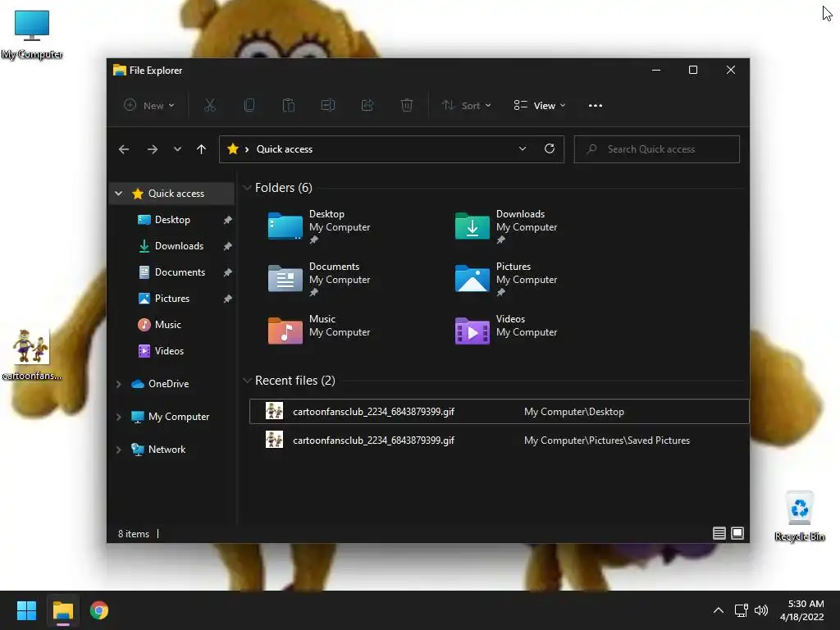Image resolution: width=840 pixels, height=630 pixels.
Task: Refresh the Quick access view
Action: click(x=550, y=149)
